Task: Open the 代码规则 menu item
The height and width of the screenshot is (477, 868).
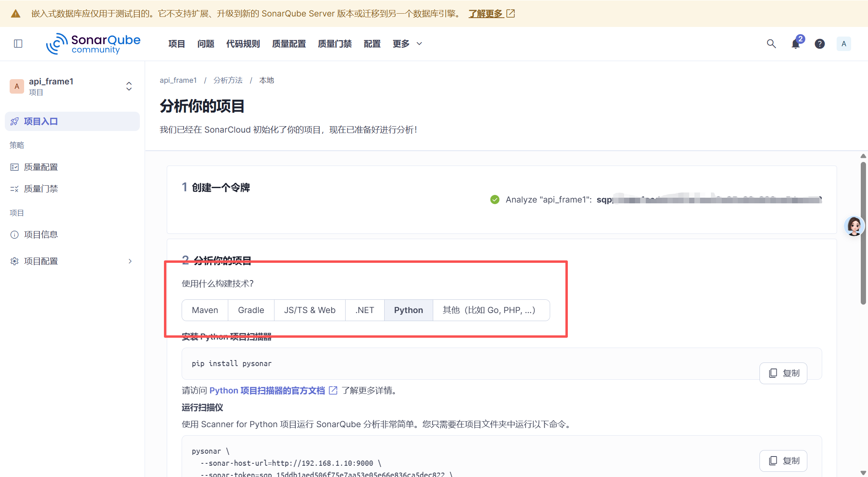Action: point(243,43)
